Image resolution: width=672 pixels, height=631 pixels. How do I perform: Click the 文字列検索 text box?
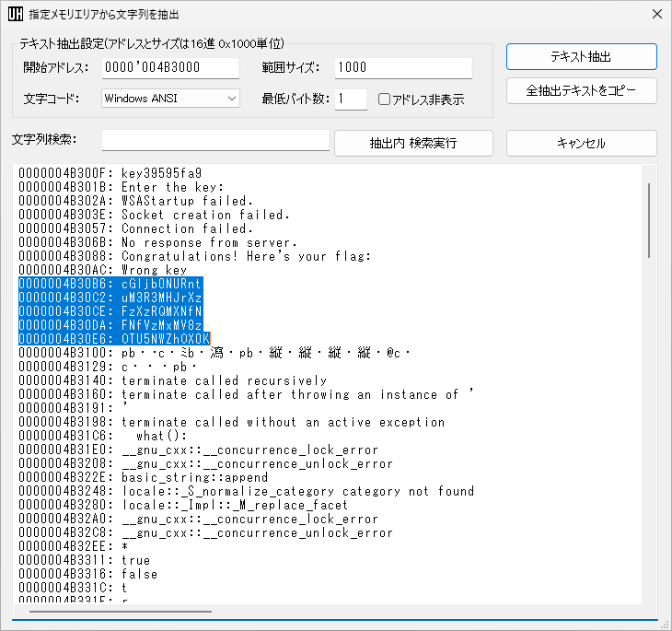click(x=215, y=140)
